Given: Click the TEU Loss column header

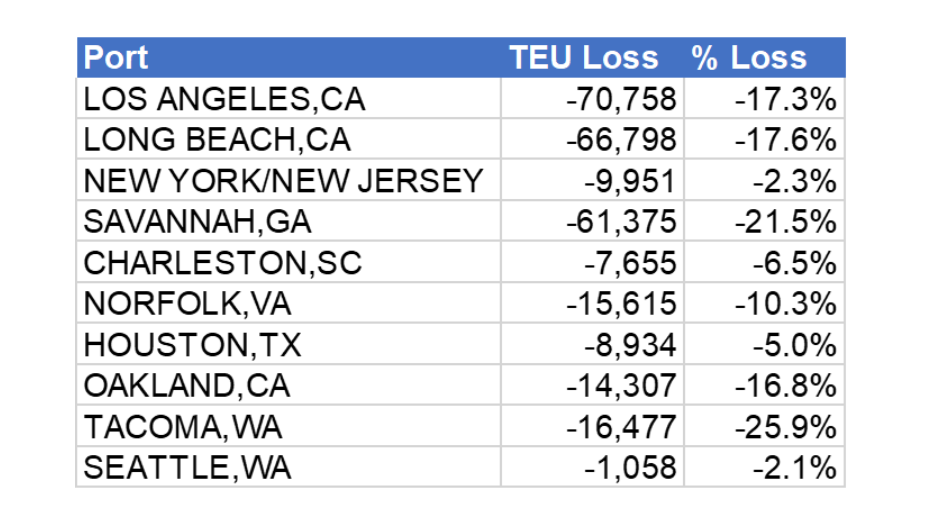Looking at the screenshot, I should [x=583, y=58].
